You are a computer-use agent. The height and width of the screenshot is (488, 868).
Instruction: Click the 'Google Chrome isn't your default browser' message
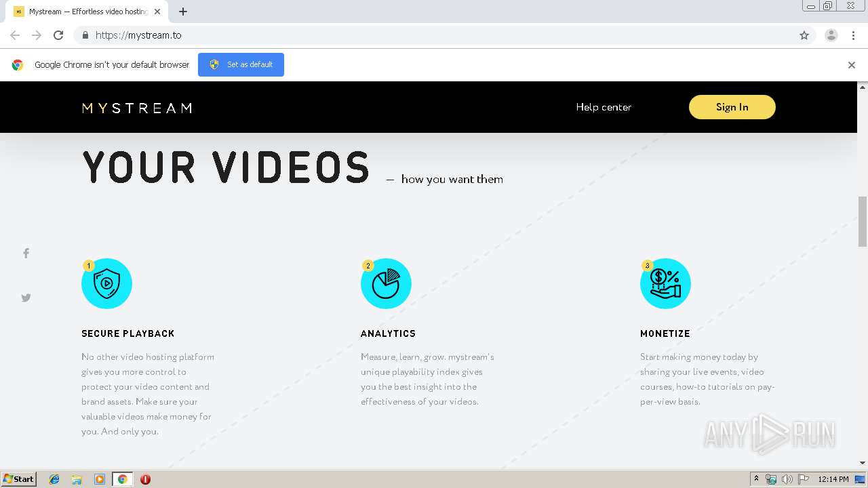pos(112,65)
